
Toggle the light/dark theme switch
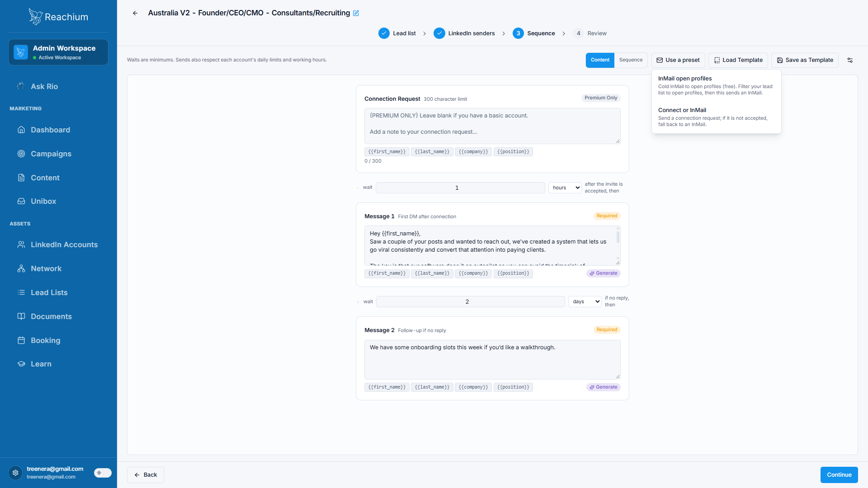(x=103, y=473)
